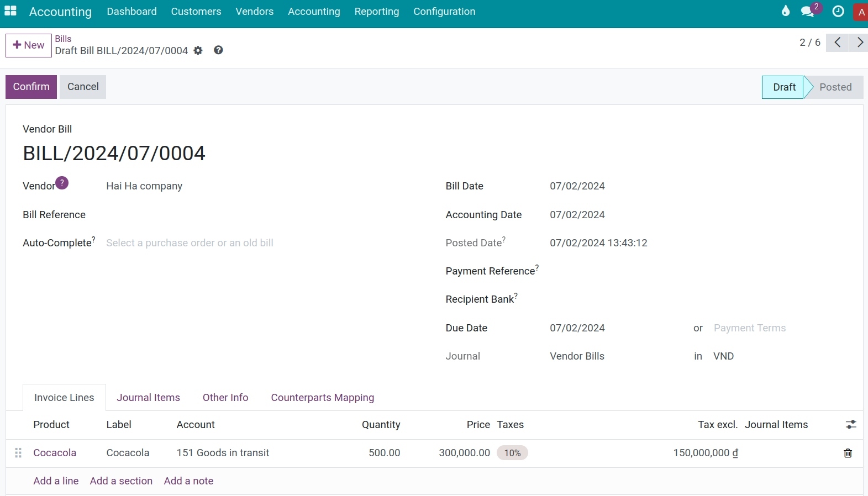868x496 pixels.
Task: Click the water drop debug icon
Action: tap(785, 11)
